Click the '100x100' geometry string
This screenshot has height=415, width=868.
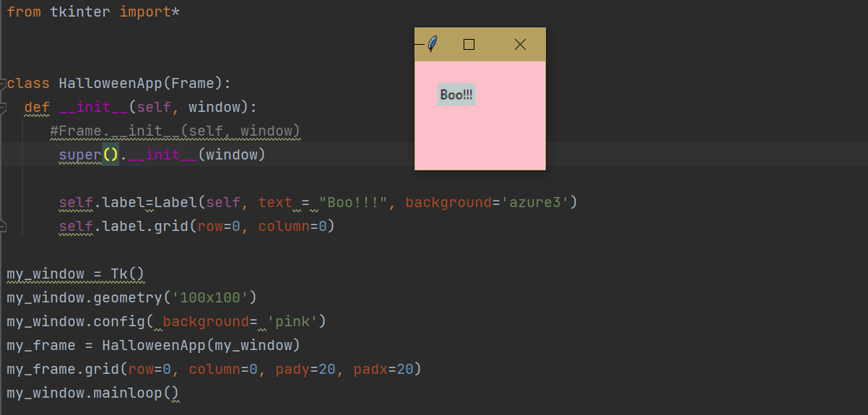click(210, 298)
